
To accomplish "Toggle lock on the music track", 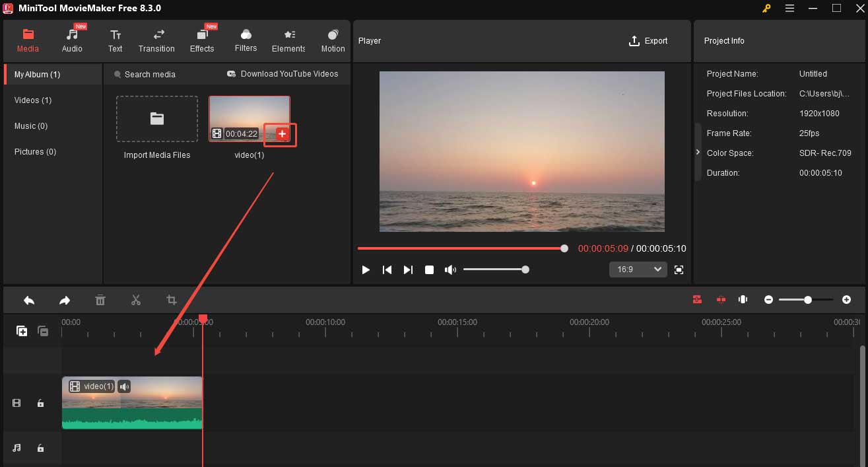I will click(40, 448).
